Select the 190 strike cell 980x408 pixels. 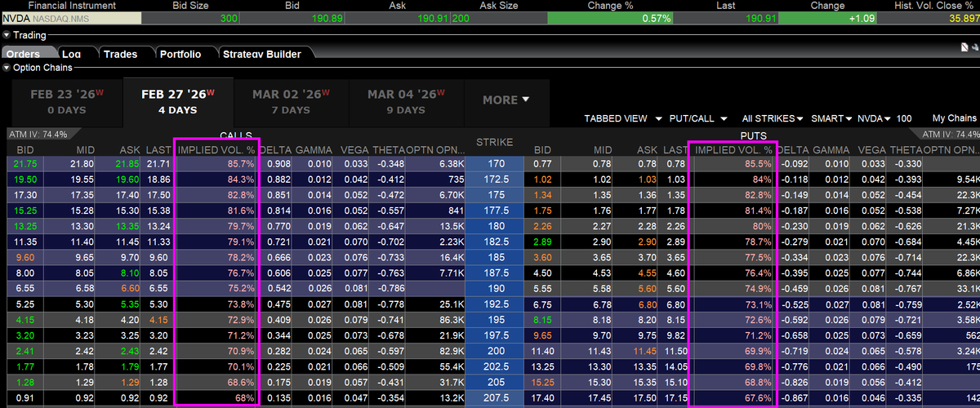pyautogui.click(x=494, y=288)
